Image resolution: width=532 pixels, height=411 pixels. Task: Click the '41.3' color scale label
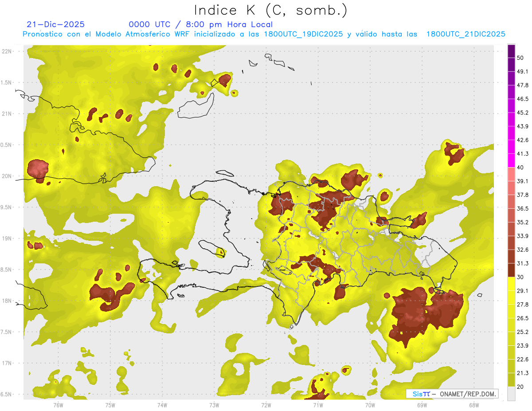522,154
